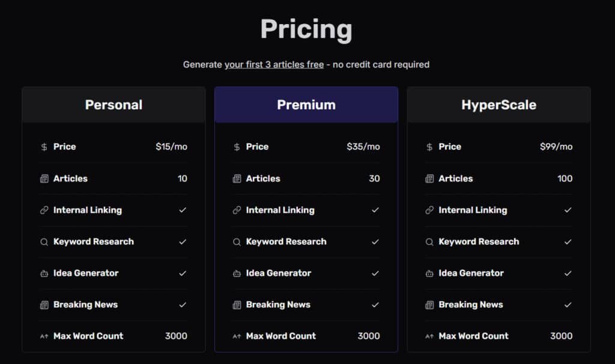This screenshot has height=364, width=615.
Task: Click the Keyword Research magnifier icon in Personal
Action: tap(44, 242)
